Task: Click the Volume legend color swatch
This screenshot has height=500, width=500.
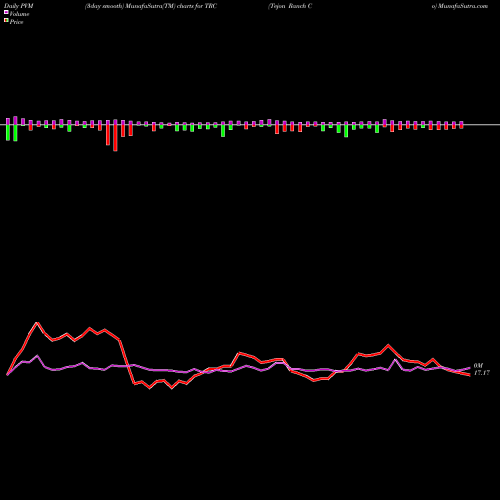Action: [6, 12]
